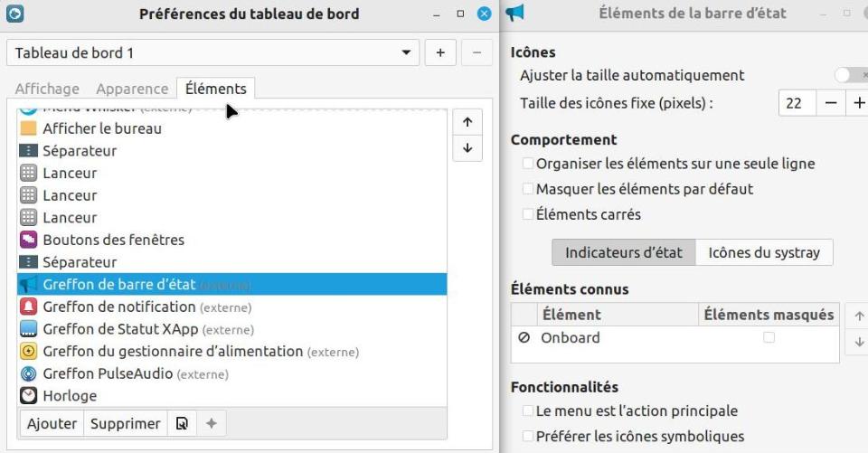Check Préférer les icônes symboliques
The width and height of the screenshot is (868, 453).
click(528, 436)
